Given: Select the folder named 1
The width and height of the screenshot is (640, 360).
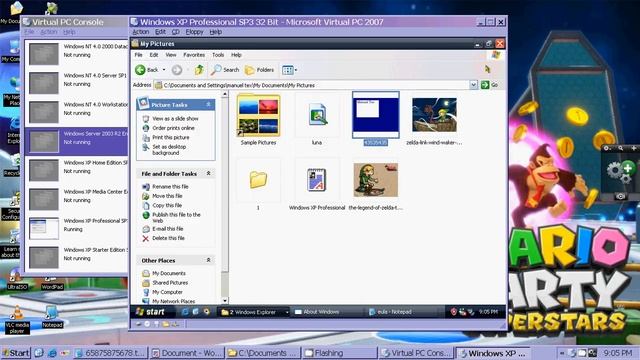Looking at the screenshot, I should 258,180.
